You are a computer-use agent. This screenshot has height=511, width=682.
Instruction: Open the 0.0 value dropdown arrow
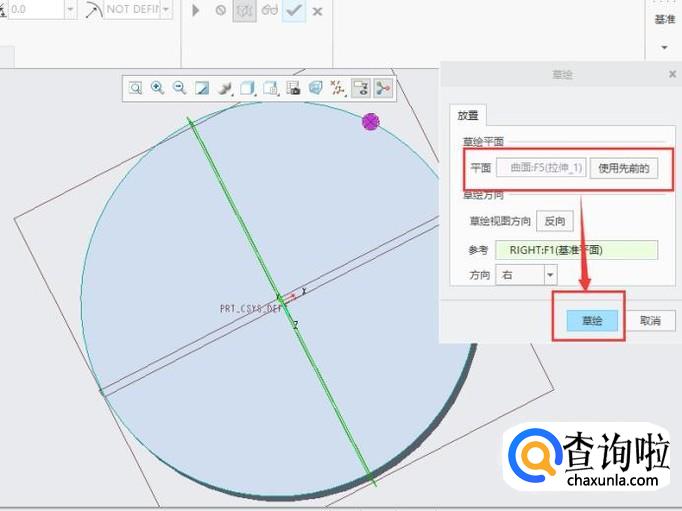pyautogui.click(x=70, y=9)
